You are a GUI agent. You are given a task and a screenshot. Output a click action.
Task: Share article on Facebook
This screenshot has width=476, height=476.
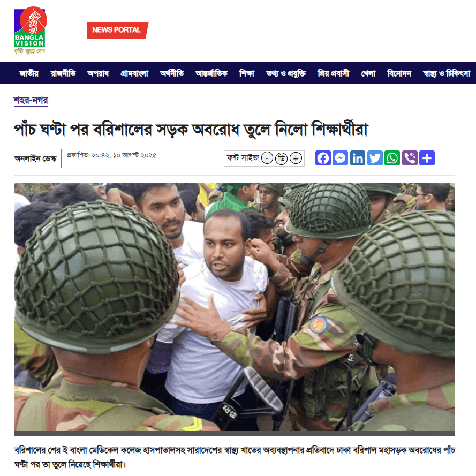pos(323,158)
